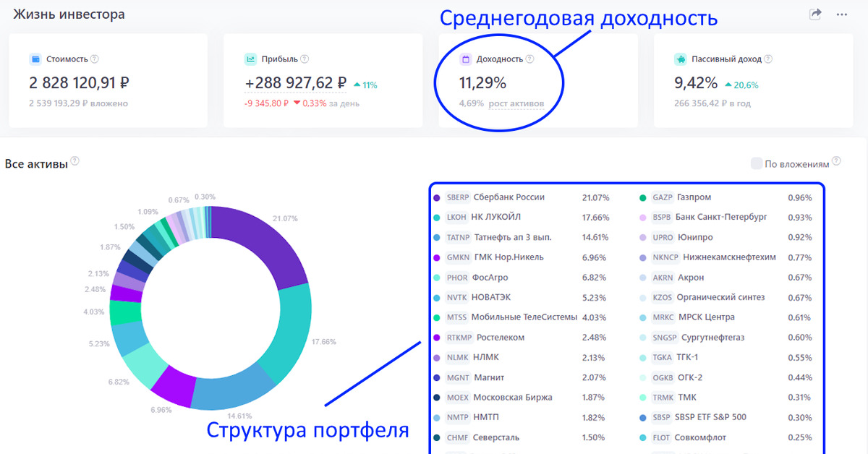Open help tooltip next to Все активы
Image resolution: width=868 pixels, height=454 pixels.
[x=75, y=161]
